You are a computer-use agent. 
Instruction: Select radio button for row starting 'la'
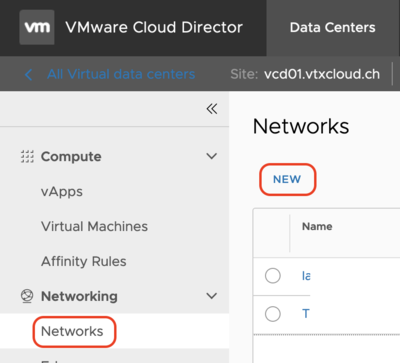coord(273,276)
